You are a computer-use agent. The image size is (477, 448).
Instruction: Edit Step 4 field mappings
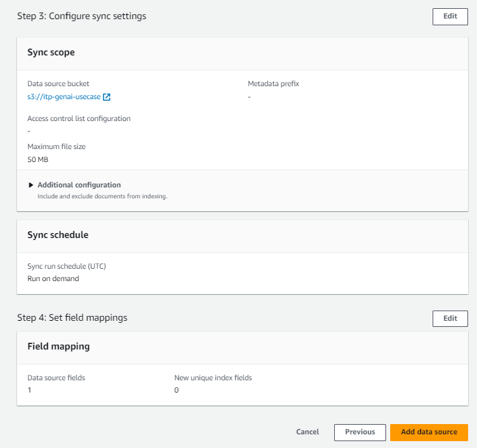click(450, 319)
